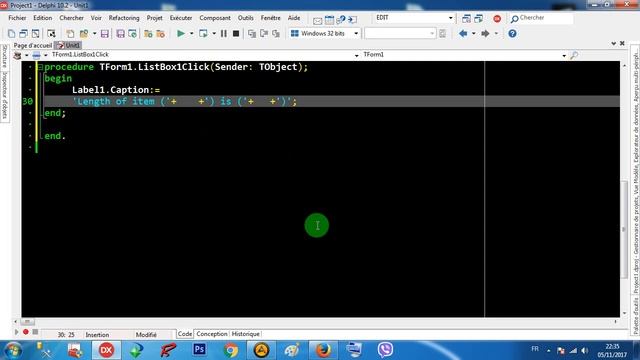Viewport: 640px width, 360px height.
Task: Click the calendar icon in menu toolbar
Action: pos(329,19)
